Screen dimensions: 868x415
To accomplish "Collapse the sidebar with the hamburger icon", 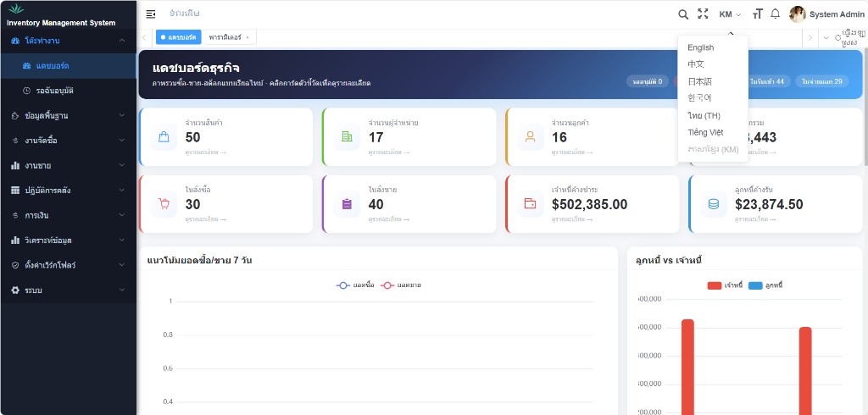I will click(151, 14).
